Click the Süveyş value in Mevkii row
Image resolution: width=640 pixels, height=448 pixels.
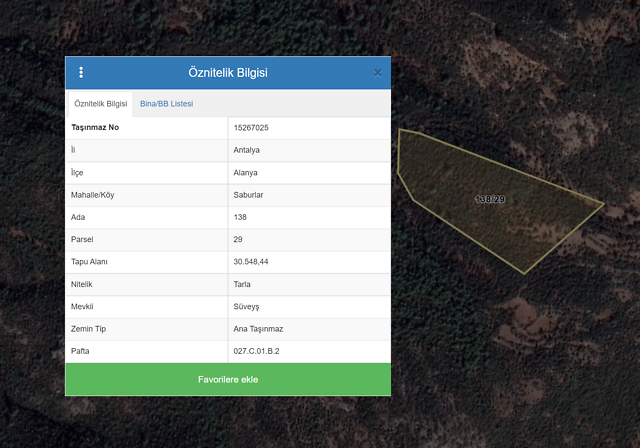click(246, 306)
